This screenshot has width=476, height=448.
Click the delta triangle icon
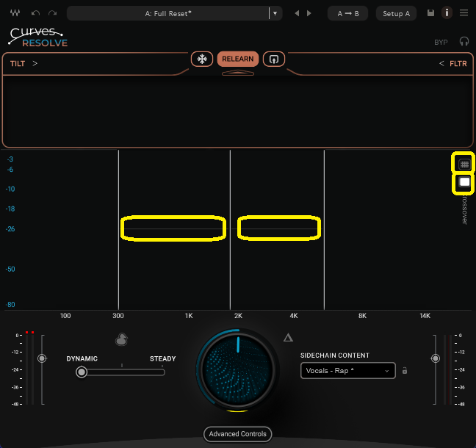[x=288, y=338]
